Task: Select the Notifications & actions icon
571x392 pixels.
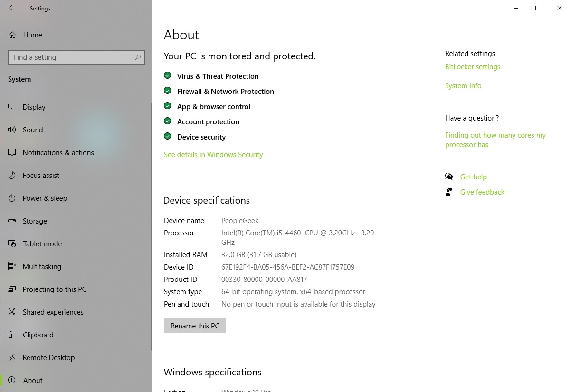Action: [x=12, y=153]
